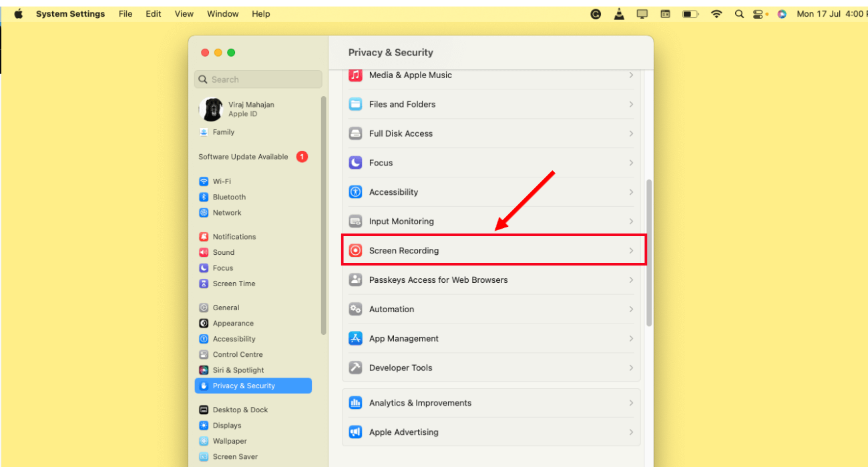Click the sidebar vertical scrollbar
Image resolution: width=868 pixels, height=467 pixels.
324,215
